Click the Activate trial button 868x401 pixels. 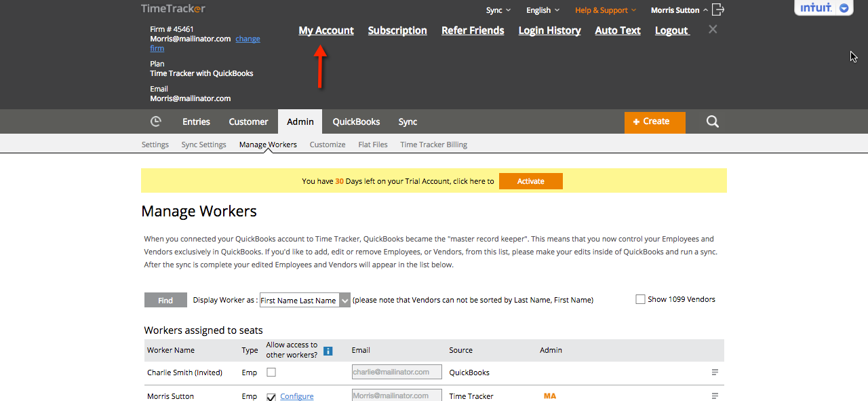coord(531,181)
